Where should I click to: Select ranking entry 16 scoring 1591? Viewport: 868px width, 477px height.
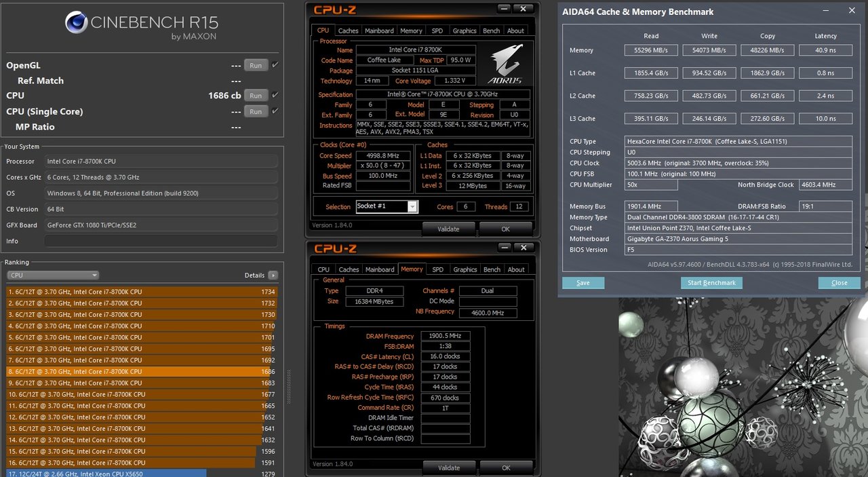pos(142,463)
